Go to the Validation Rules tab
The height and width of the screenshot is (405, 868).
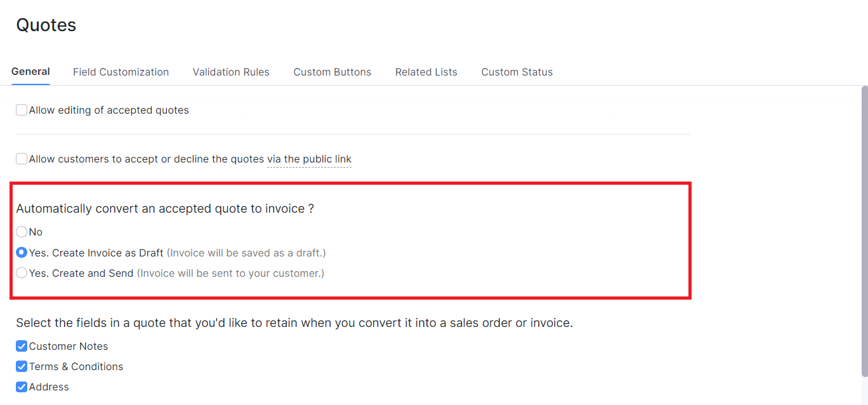(231, 72)
